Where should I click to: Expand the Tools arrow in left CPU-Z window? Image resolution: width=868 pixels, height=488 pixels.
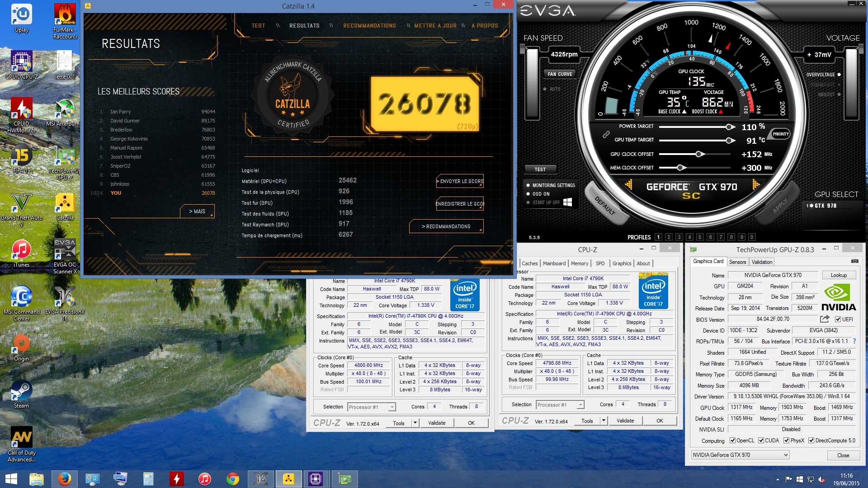pyautogui.click(x=415, y=423)
